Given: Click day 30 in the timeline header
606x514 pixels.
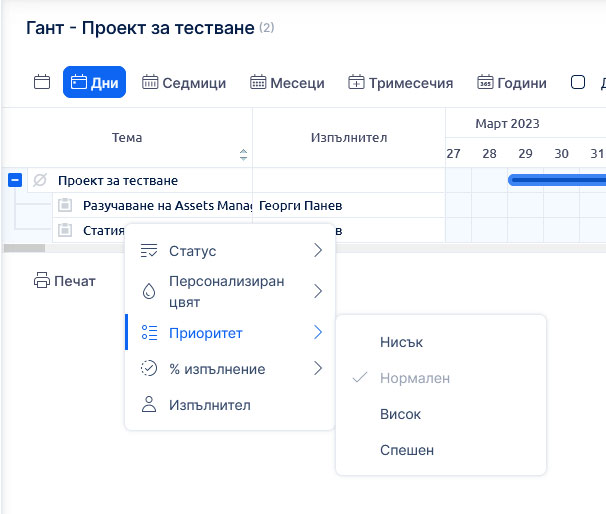Looking at the screenshot, I should click(561, 153).
